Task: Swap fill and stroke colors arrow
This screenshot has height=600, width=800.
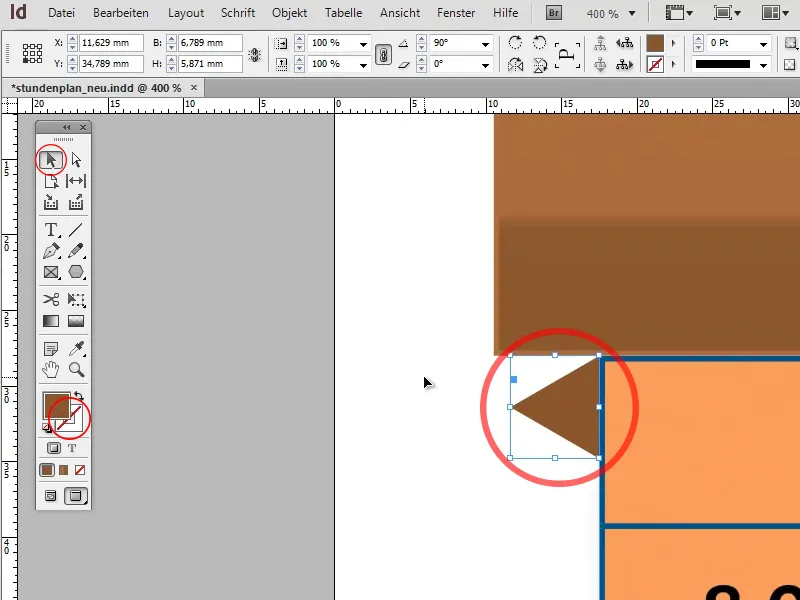Action: 78,396
